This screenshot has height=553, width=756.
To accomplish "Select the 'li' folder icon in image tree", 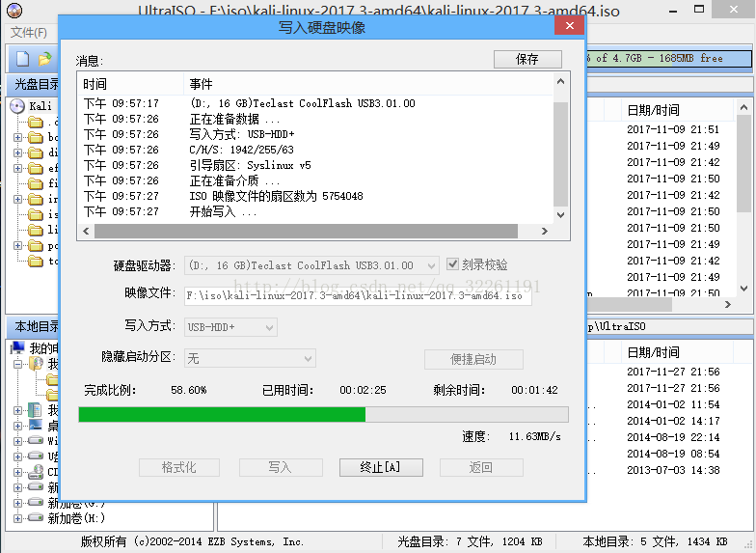I will pos(36,230).
